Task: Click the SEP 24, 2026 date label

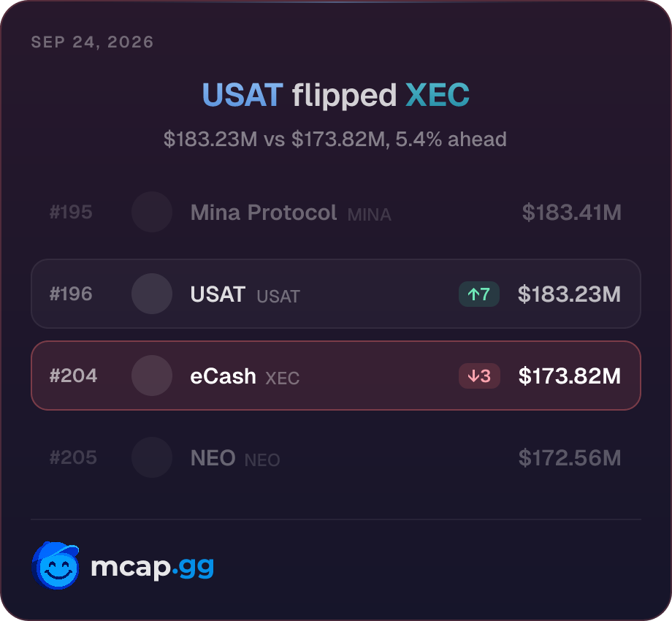Action: 93,42
